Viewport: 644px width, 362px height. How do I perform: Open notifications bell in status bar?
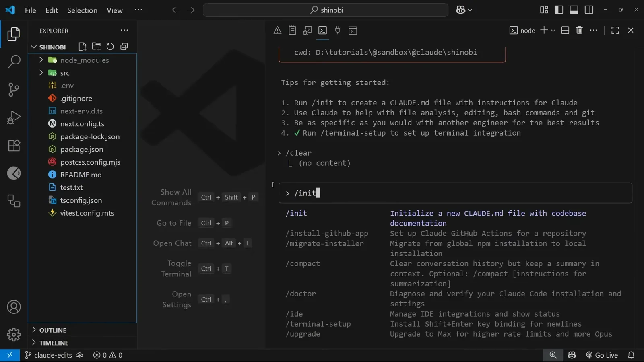[631, 355]
